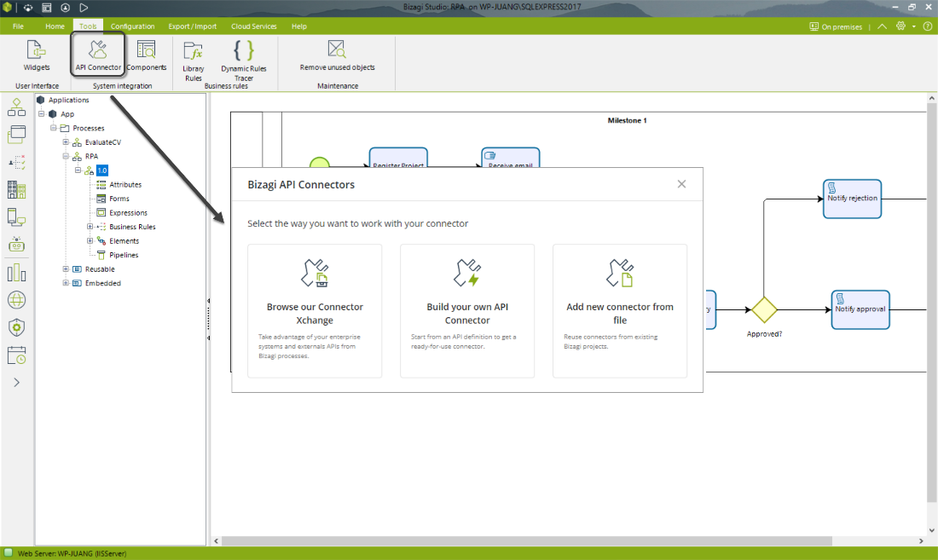
Task: Select the Notify approval task in diagram
Action: pyautogui.click(x=860, y=309)
